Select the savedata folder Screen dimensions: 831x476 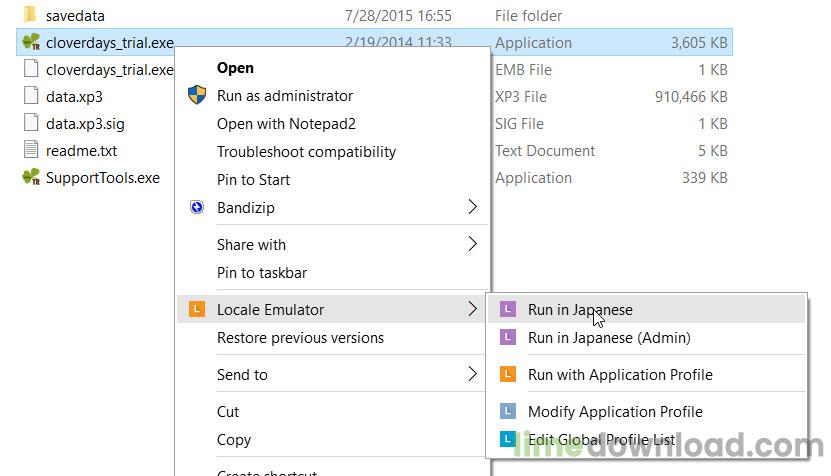(74, 16)
